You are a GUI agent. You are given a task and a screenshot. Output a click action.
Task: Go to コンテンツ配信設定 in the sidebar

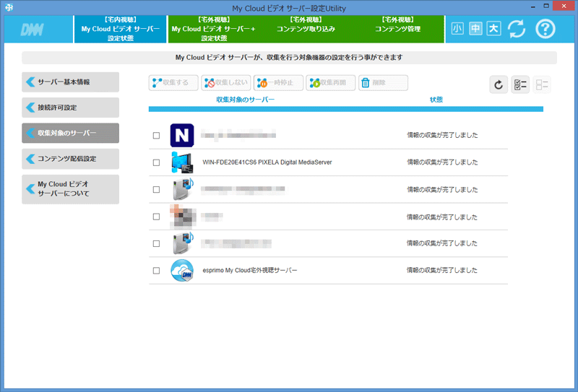click(x=70, y=159)
